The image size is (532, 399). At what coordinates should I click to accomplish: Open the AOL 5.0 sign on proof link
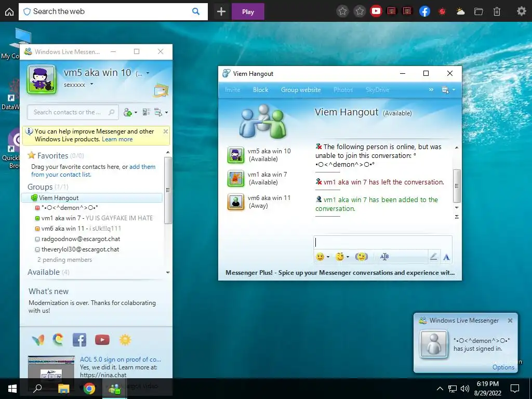[121, 360]
